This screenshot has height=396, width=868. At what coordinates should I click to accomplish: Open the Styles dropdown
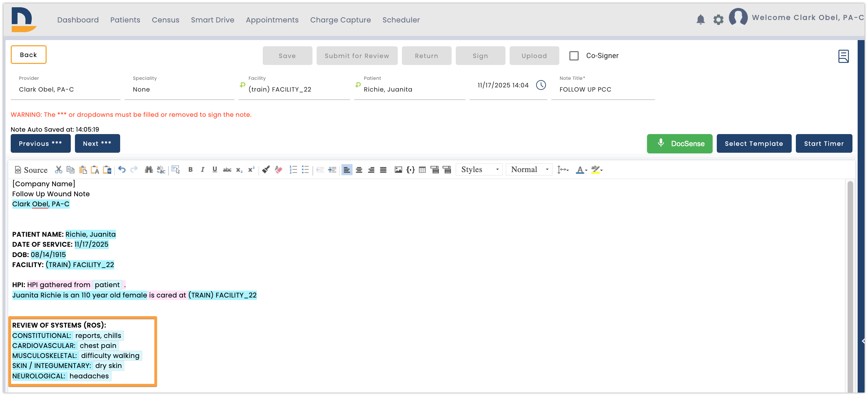[x=480, y=170]
